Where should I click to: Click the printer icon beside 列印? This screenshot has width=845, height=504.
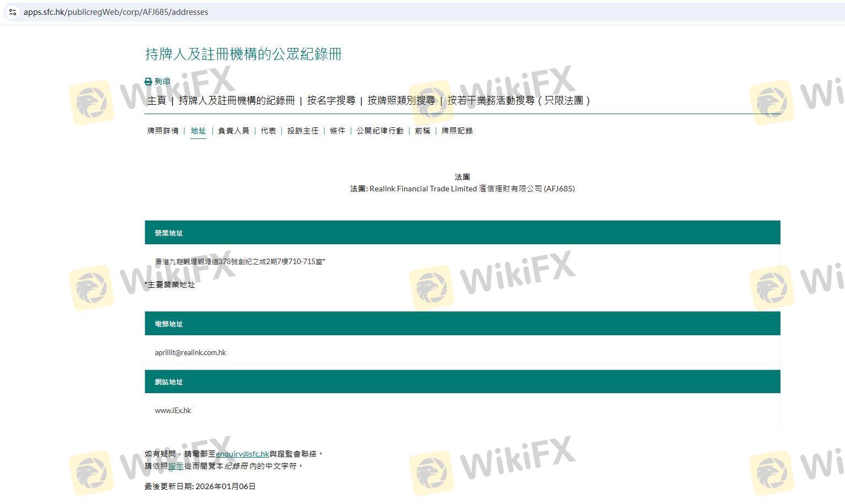148,82
